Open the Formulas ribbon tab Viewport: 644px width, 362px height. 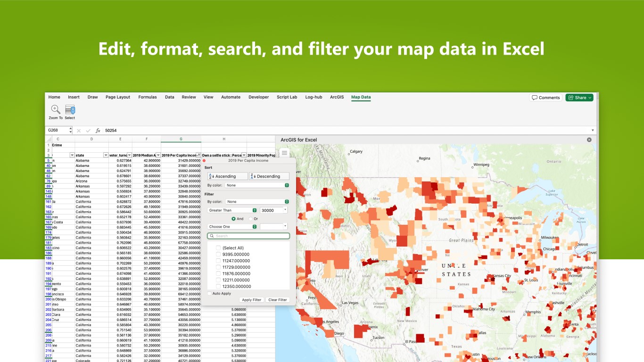pos(148,97)
